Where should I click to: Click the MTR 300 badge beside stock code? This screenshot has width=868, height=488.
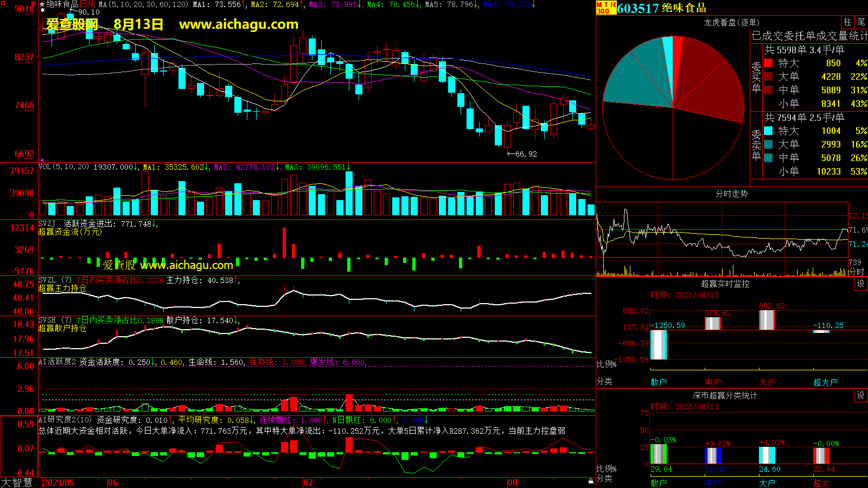[606, 8]
